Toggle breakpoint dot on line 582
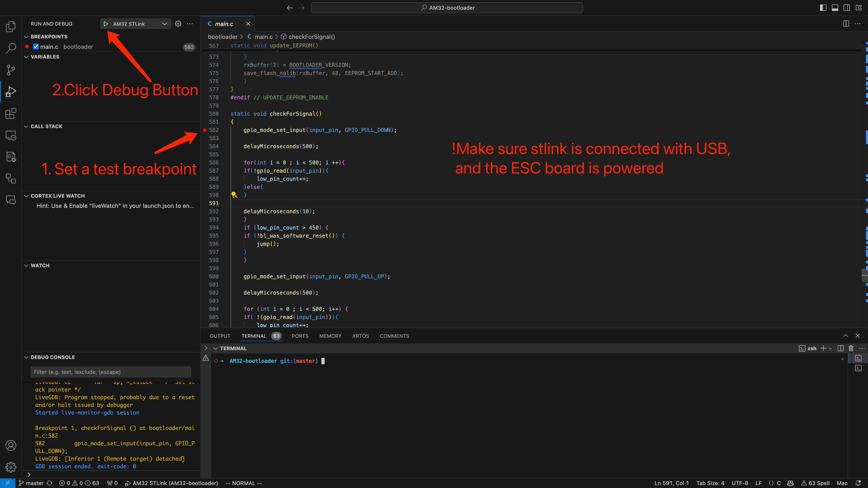The height and width of the screenshot is (488, 868). pos(205,130)
